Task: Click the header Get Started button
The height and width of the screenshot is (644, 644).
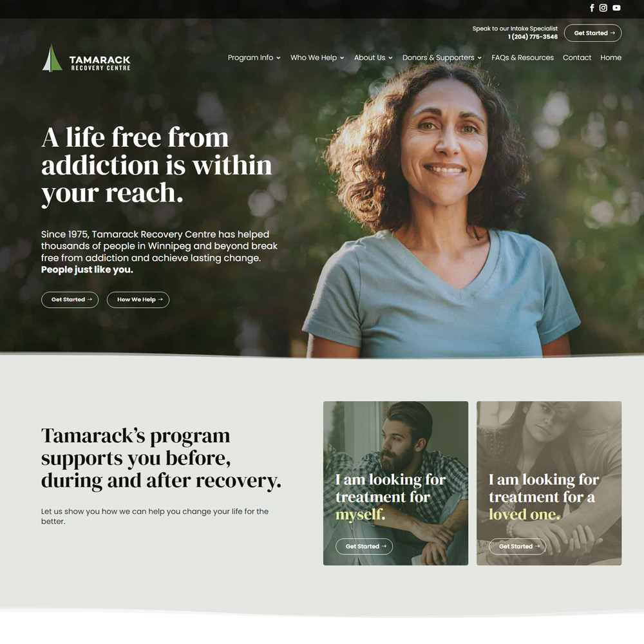Action: point(592,33)
